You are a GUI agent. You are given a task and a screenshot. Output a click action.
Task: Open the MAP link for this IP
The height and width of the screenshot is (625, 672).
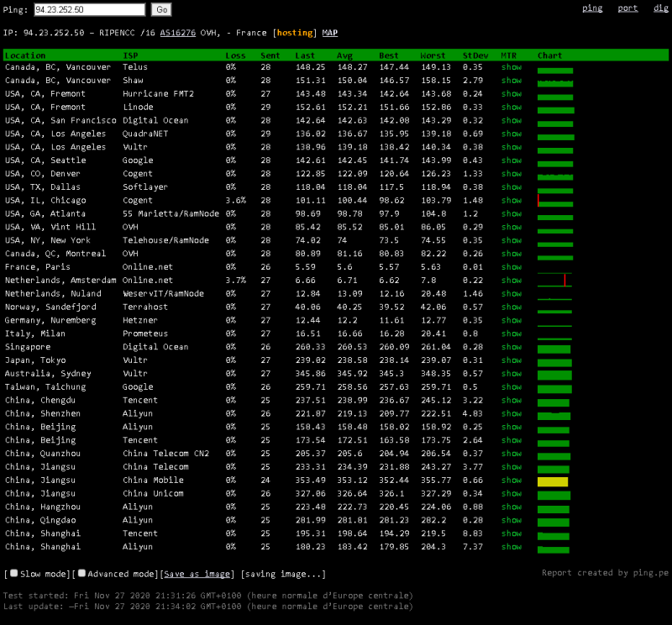pos(330,33)
